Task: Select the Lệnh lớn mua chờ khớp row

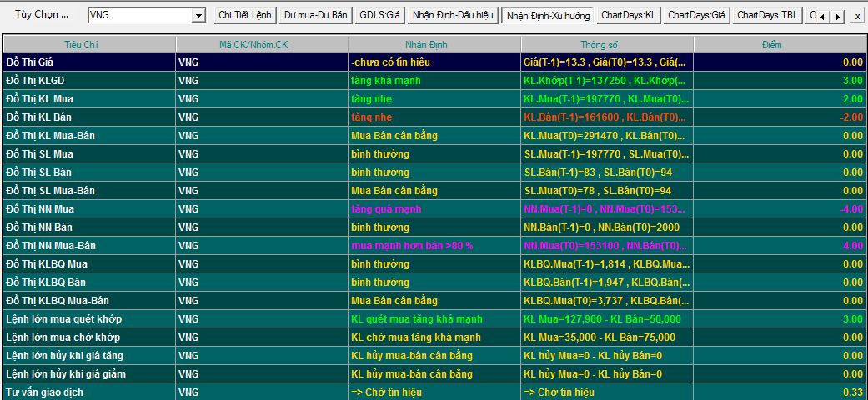Action: [x=434, y=337]
